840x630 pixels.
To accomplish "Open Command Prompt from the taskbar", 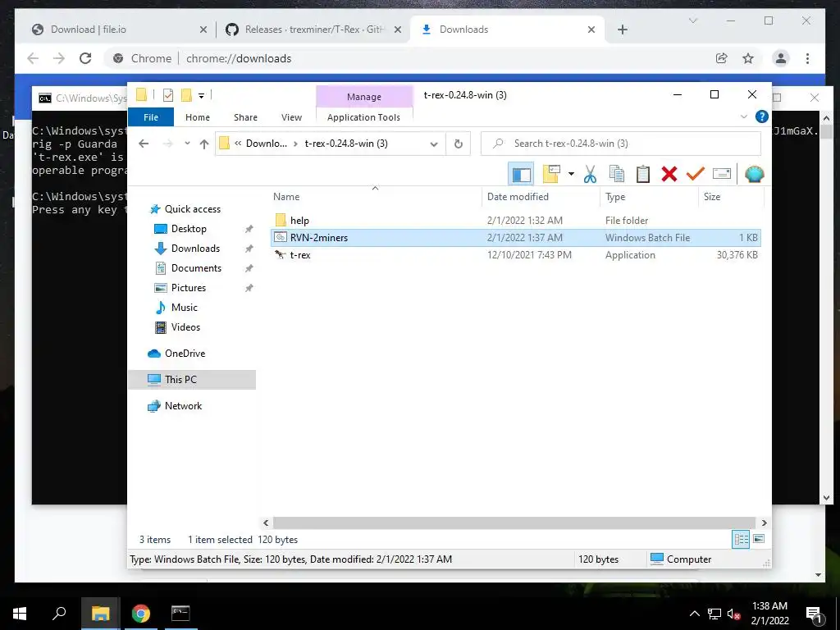I will click(x=180, y=614).
